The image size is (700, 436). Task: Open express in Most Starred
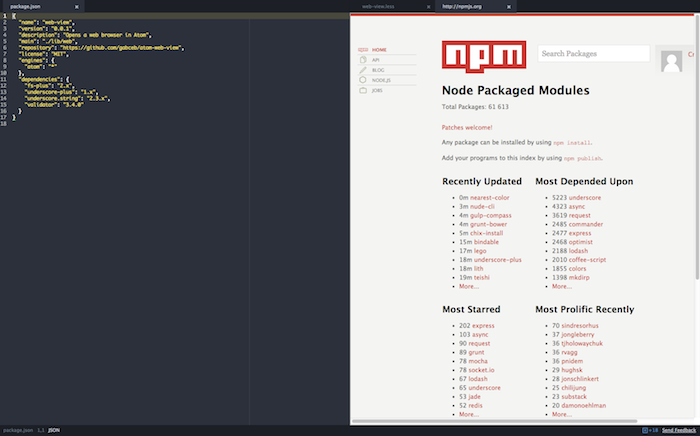point(483,326)
